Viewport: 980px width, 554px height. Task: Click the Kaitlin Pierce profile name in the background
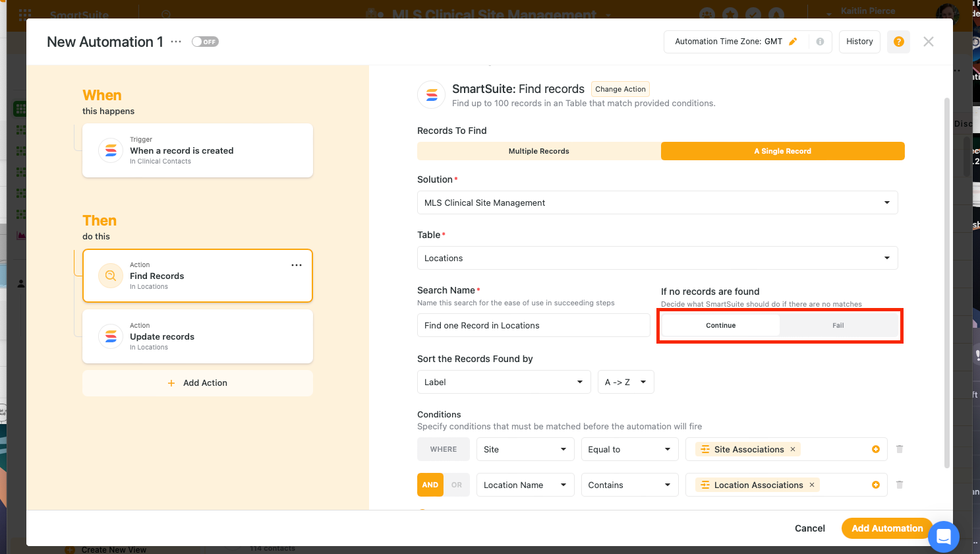(x=868, y=11)
